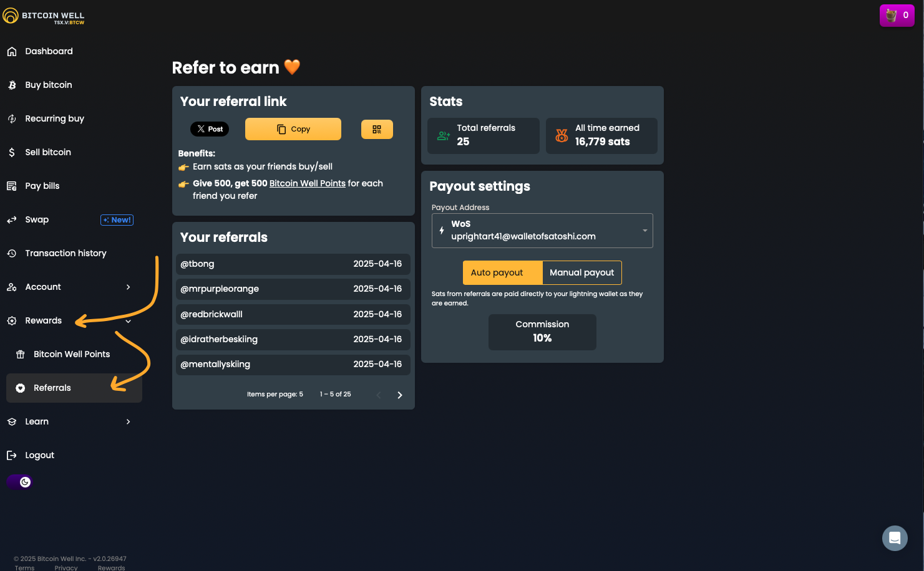
Task: Click the Buy bitcoin icon
Action: [x=12, y=85]
